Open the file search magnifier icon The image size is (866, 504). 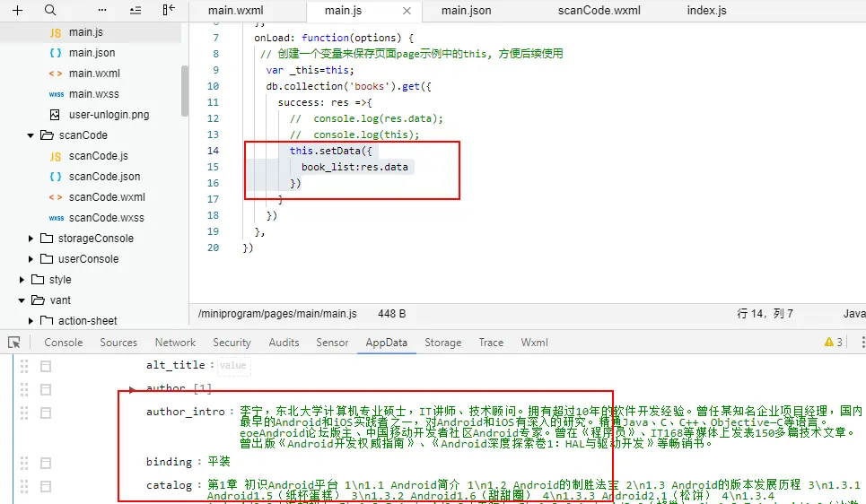pos(50,10)
